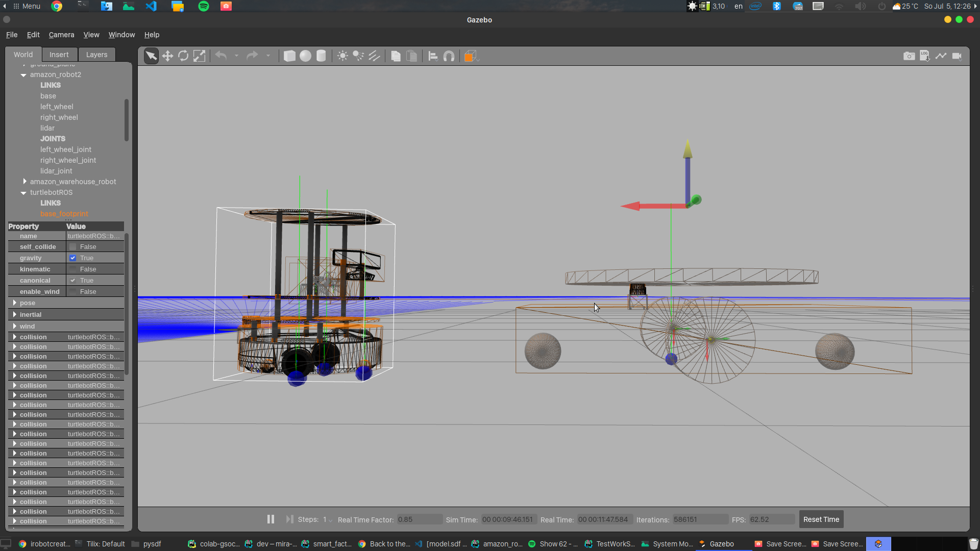
Task: Select the rotate mode tool
Action: [183, 56]
